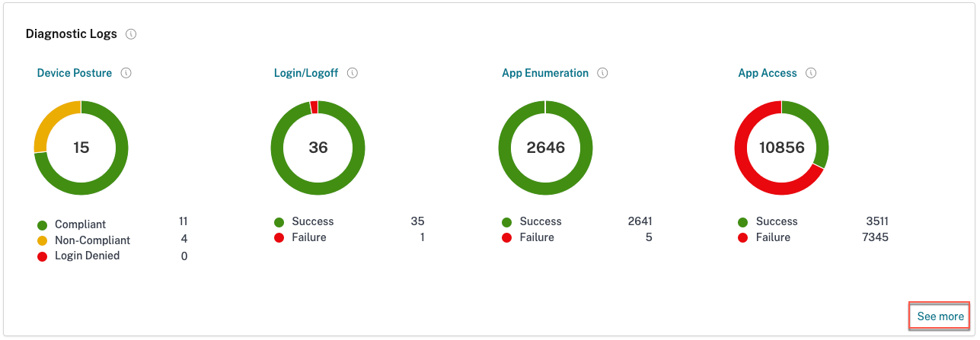Click the App Access donut total 10856
Image resolution: width=980 pixels, height=340 pixels.
[782, 148]
